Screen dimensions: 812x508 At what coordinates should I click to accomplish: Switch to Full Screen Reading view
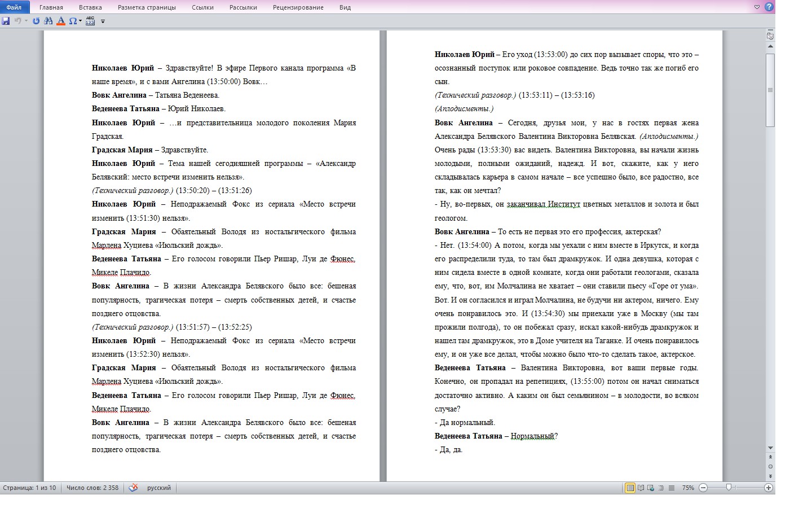pos(641,488)
